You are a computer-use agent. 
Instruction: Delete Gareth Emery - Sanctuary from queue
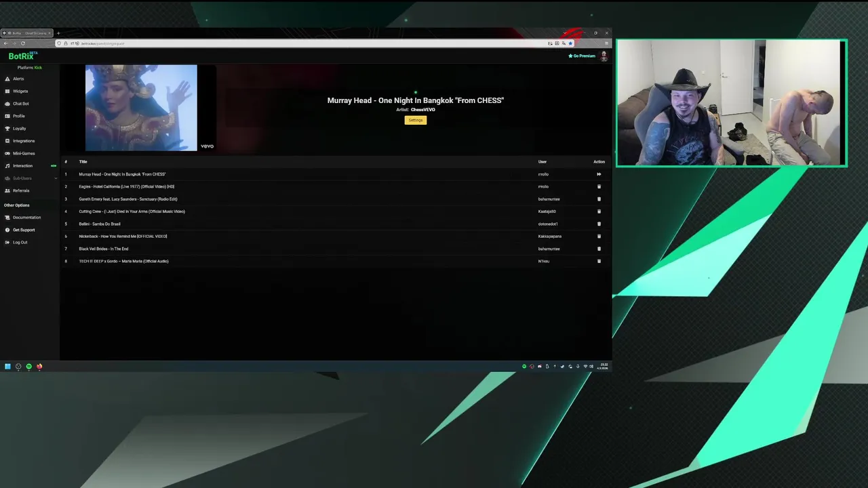(x=599, y=199)
